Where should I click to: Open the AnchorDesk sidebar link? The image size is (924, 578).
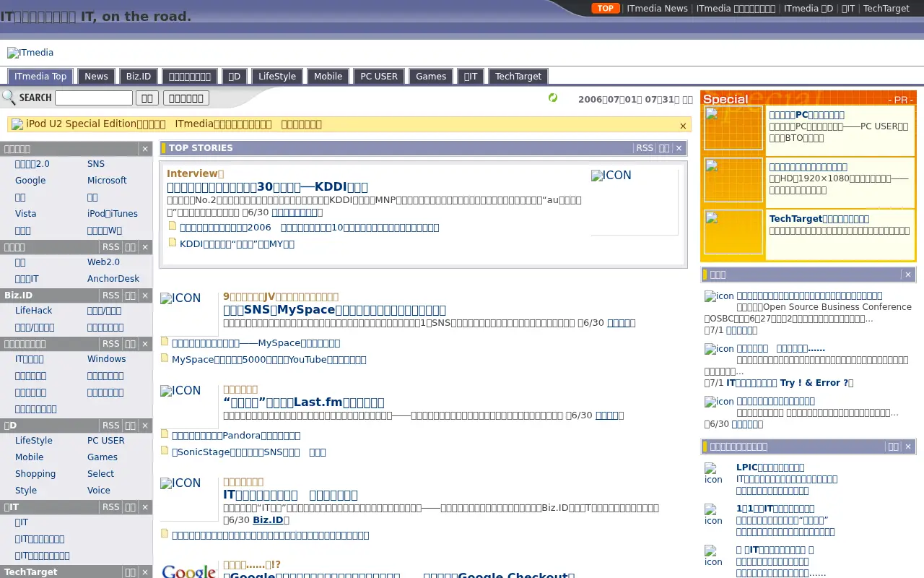113,279
